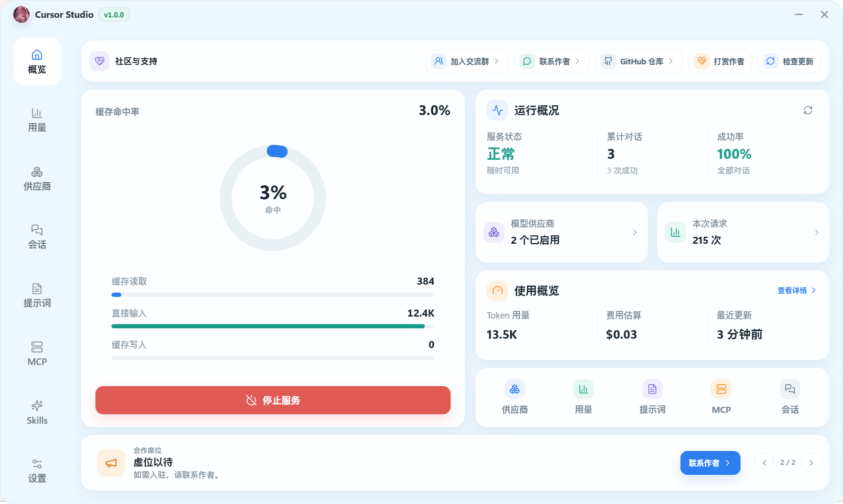
Task: Expand chevron next to 加入交流群
Action: [x=497, y=61]
